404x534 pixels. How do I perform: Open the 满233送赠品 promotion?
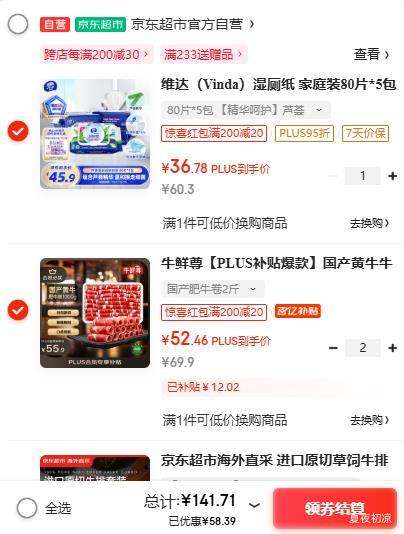click(204, 54)
